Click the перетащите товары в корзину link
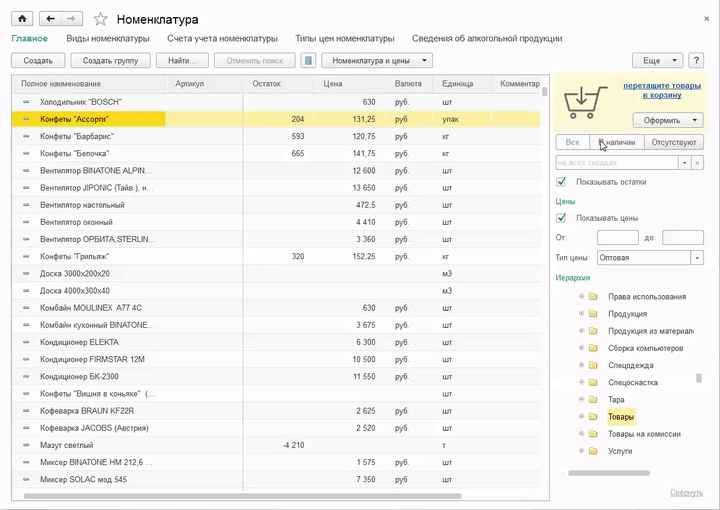Image resolution: width=720 pixels, height=510 pixels. [662, 90]
